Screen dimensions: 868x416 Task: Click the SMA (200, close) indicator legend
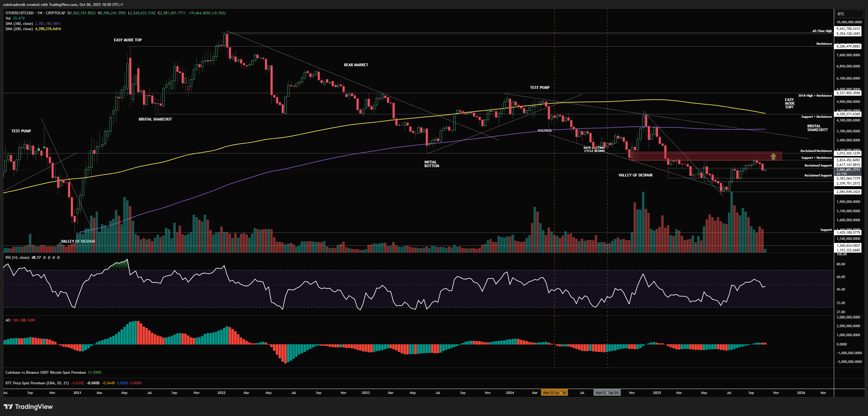point(19,29)
